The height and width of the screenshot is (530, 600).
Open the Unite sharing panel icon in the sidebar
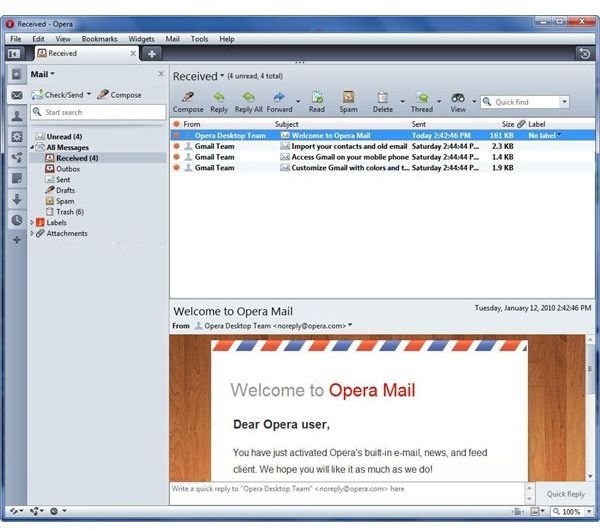click(16, 157)
